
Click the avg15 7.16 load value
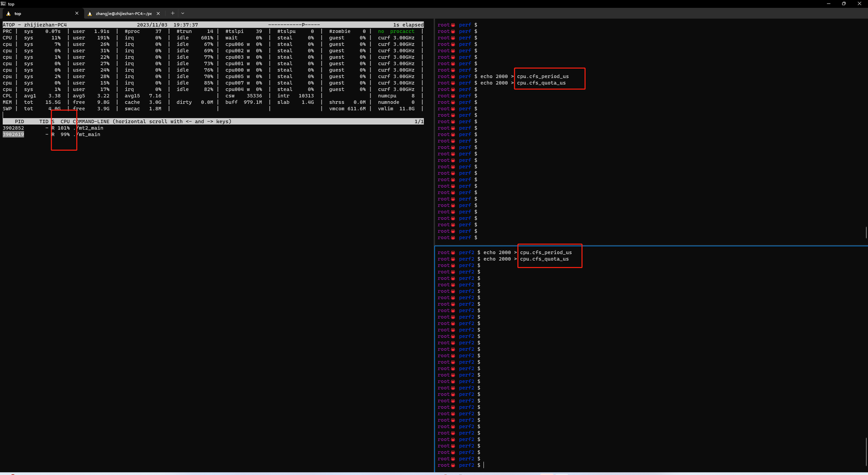point(143,96)
